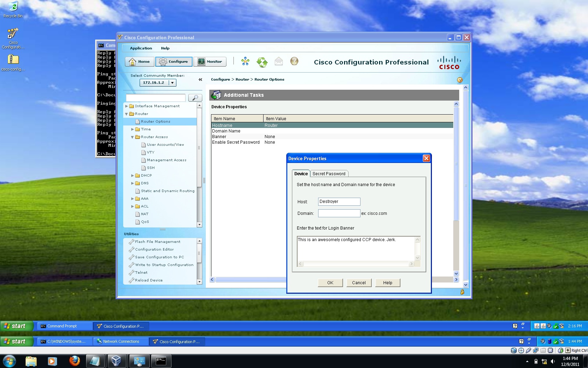
Task: Click OK in Device Properties dialog
Action: pyautogui.click(x=330, y=283)
